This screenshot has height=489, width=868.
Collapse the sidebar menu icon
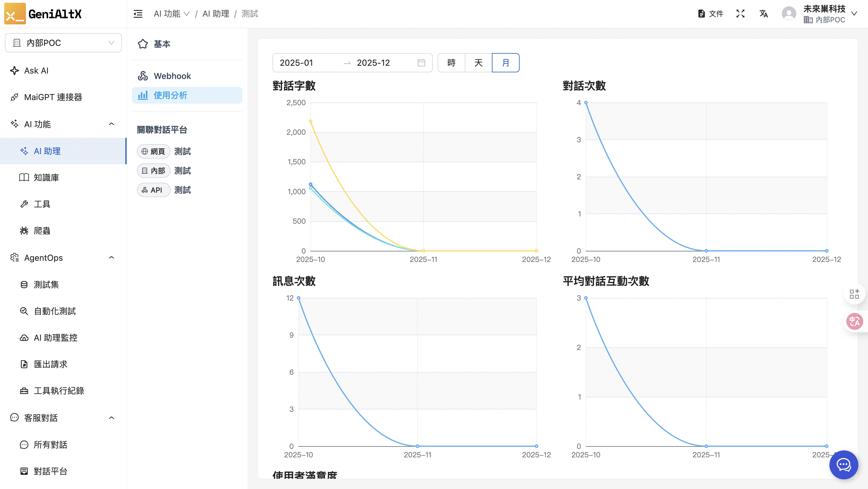point(138,14)
